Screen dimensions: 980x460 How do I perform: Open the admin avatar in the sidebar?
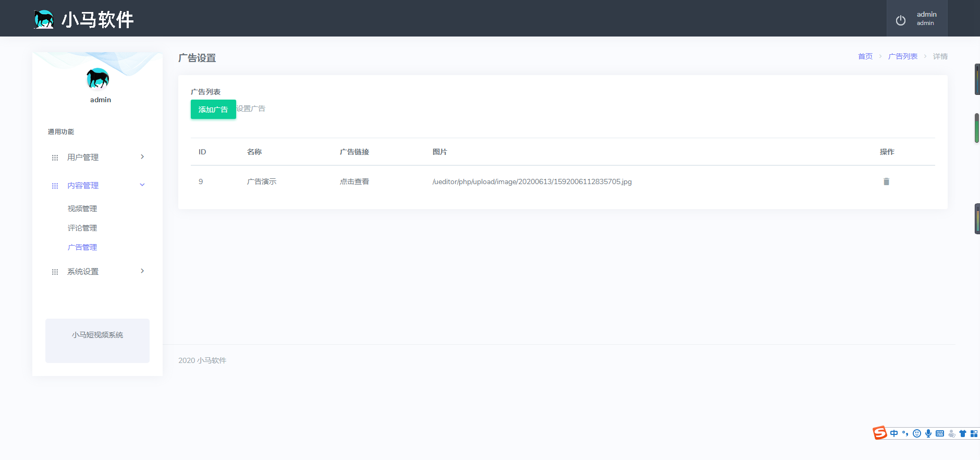98,79
